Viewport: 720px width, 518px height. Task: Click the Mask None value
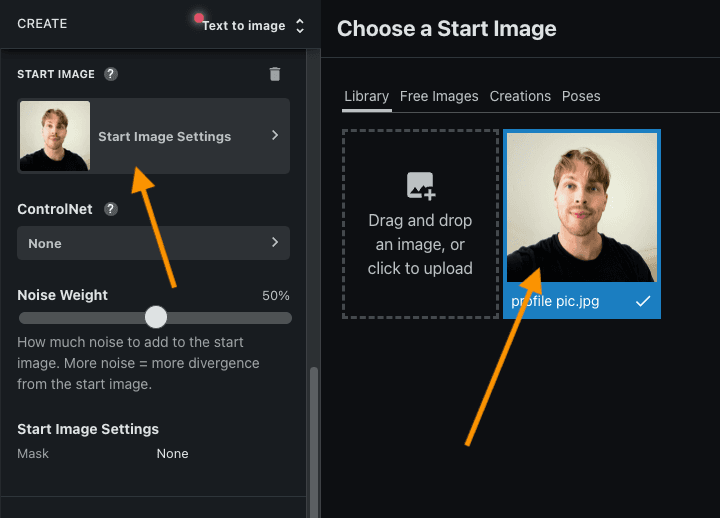coord(172,454)
